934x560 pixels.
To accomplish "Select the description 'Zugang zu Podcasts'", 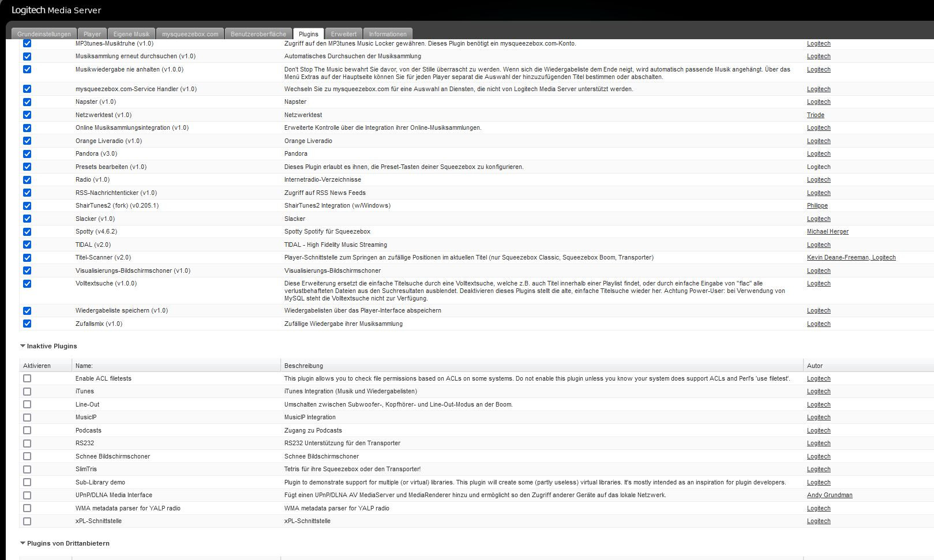I will point(313,430).
